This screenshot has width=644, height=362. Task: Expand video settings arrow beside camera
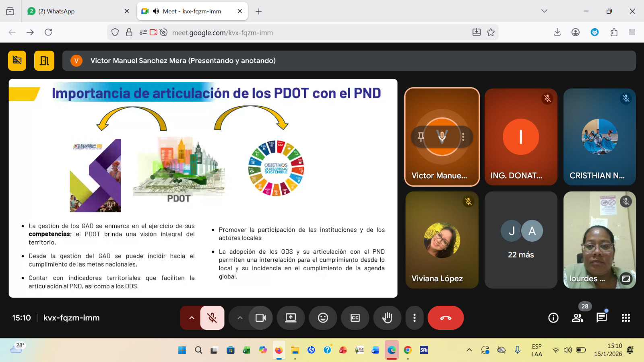tap(240, 318)
